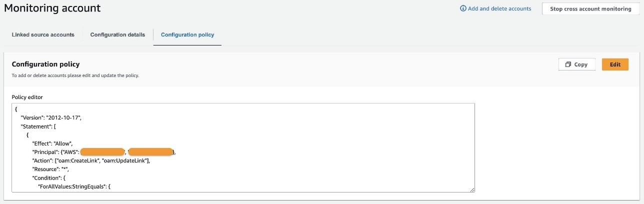Select the Configuration policy tab

coord(187,35)
